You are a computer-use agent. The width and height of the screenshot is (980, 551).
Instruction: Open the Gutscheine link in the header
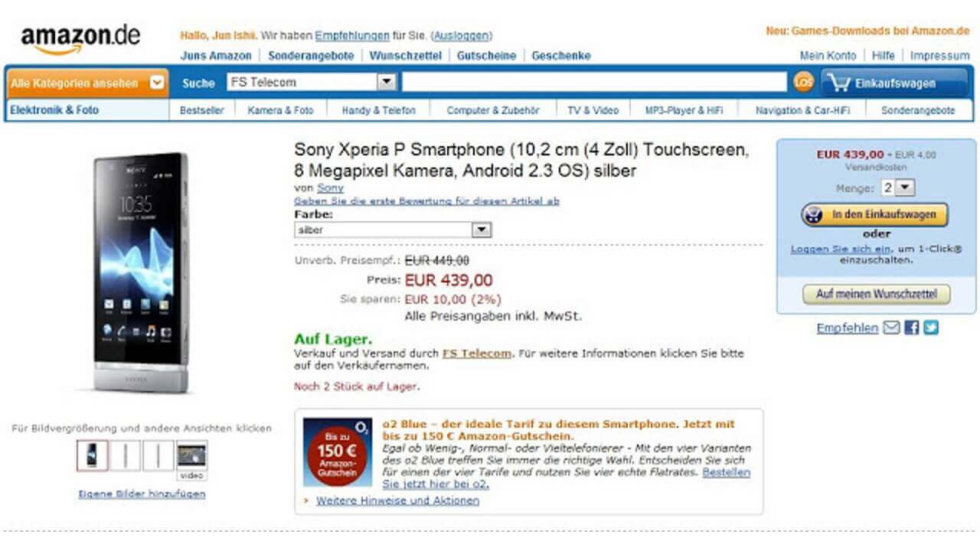point(486,56)
